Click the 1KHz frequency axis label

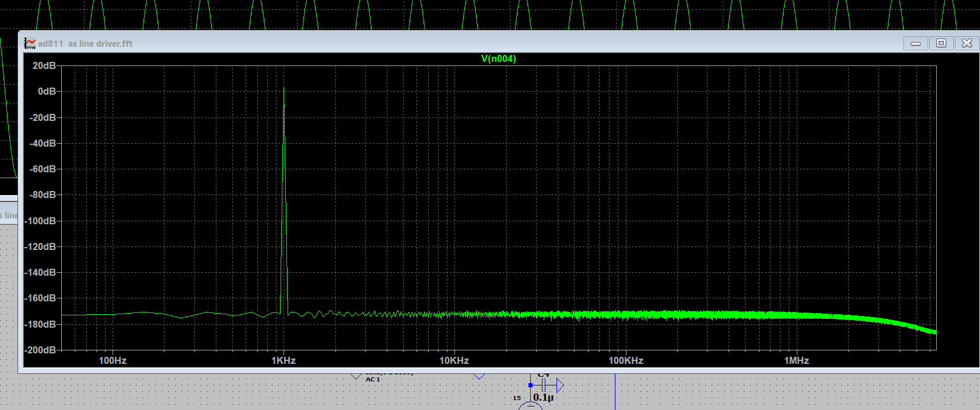click(x=283, y=360)
